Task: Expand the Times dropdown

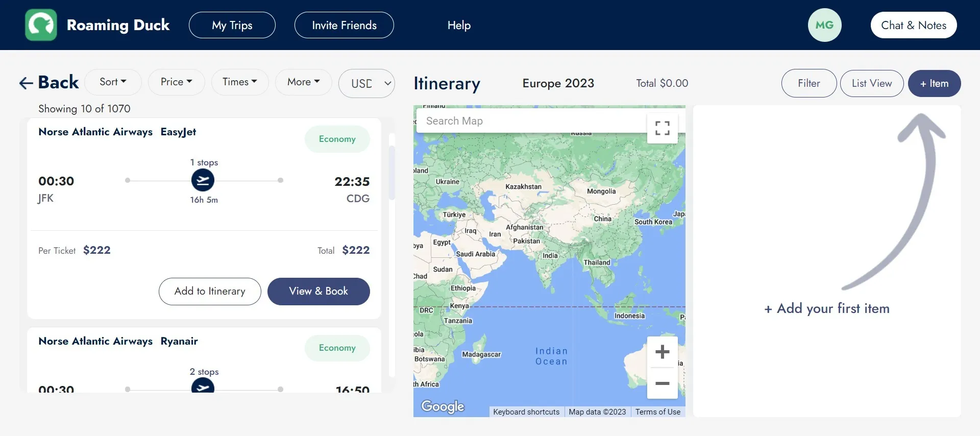Action: click(x=240, y=82)
